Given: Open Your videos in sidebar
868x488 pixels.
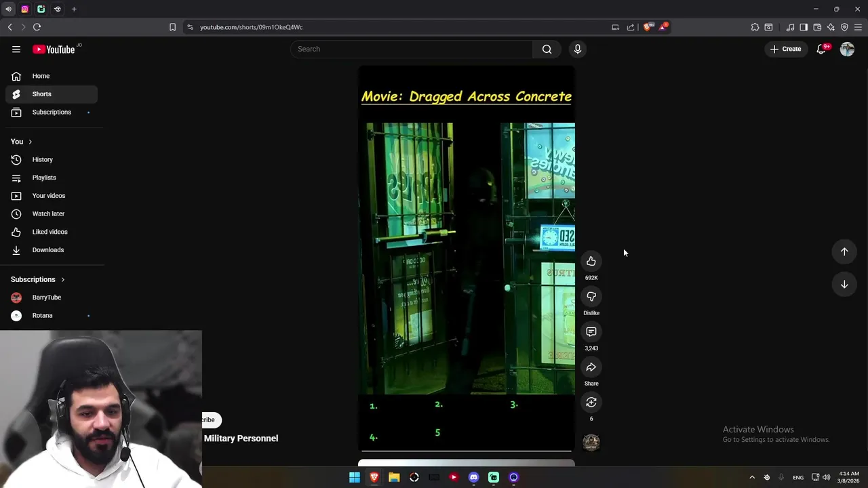Looking at the screenshot, I should tap(52, 196).
